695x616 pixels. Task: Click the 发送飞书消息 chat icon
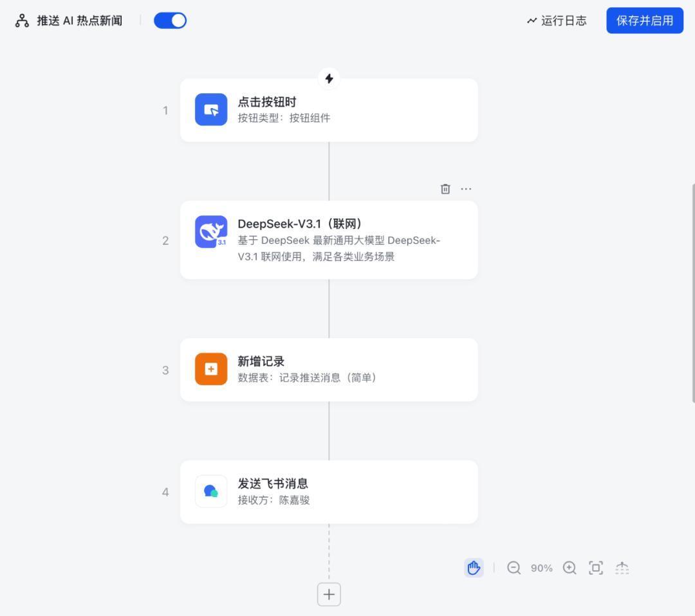point(211,492)
